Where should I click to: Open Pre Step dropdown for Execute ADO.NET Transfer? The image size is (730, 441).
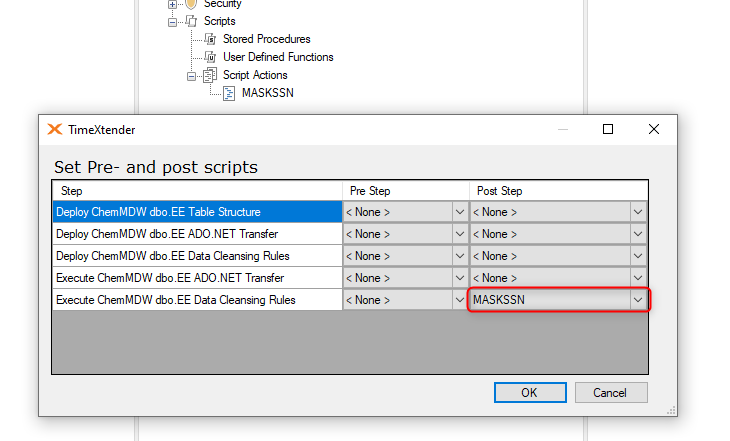point(460,278)
